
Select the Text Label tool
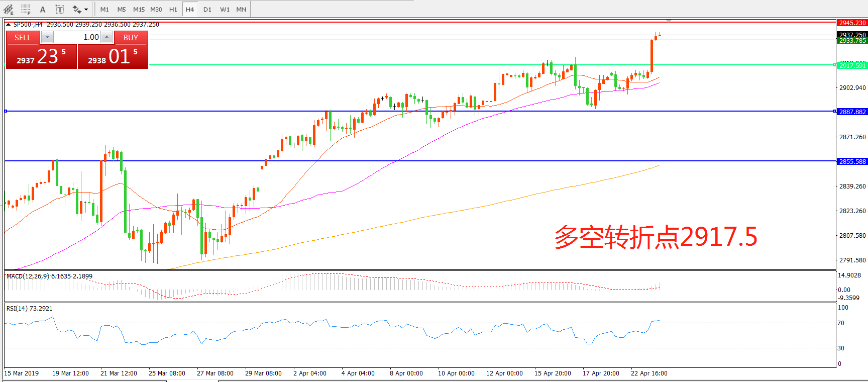point(59,9)
